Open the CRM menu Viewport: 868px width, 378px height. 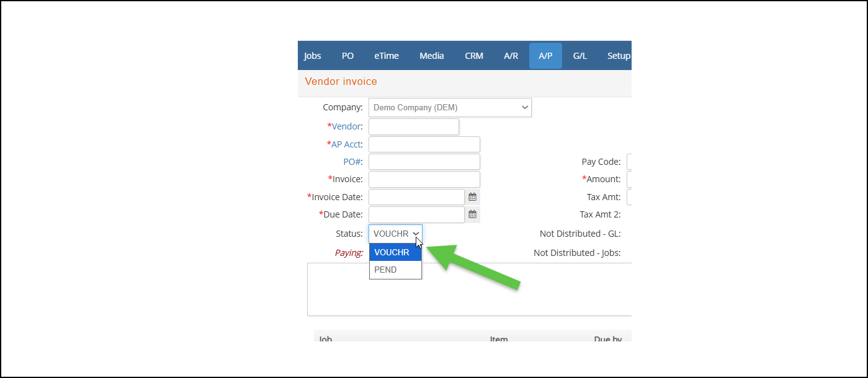[x=474, y=56]
